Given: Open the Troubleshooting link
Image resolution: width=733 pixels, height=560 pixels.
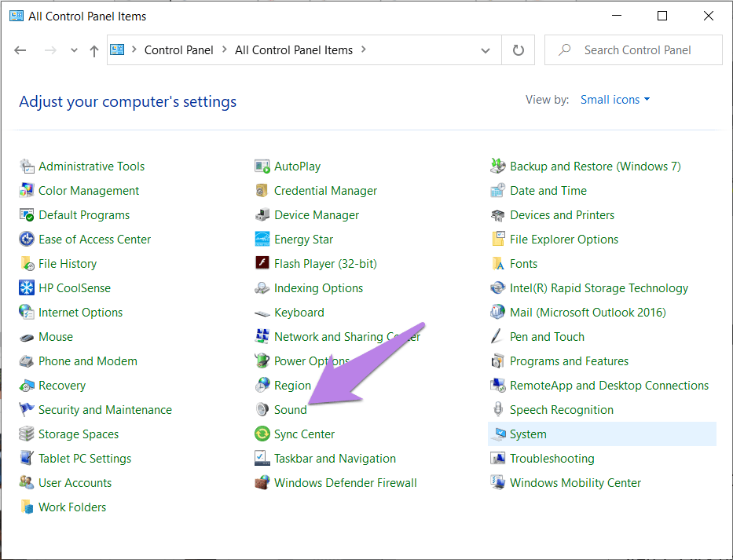Looking at the screenshot, I should pyautogui.click(x=552, y=459).
